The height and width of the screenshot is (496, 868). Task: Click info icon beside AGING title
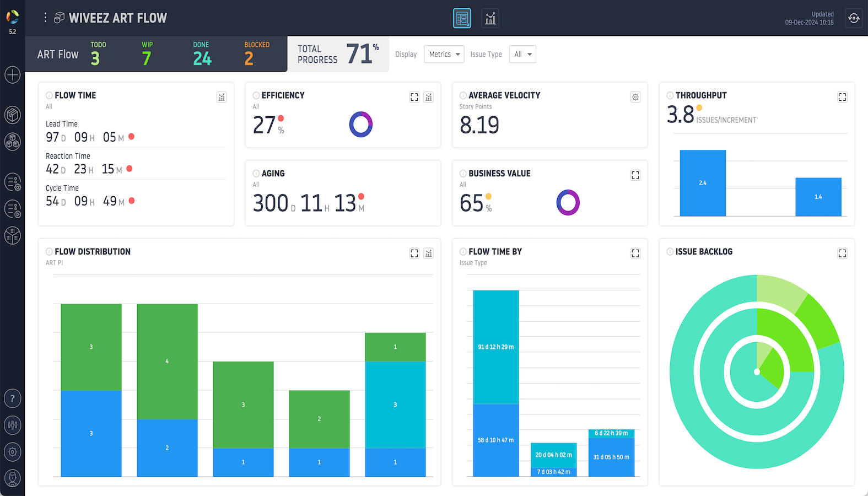point(256,174)
